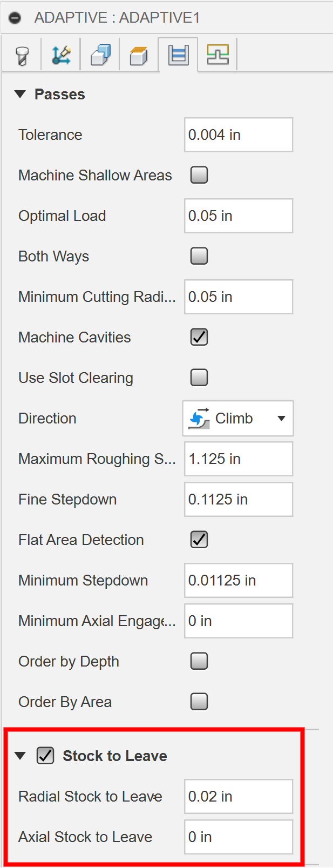
Task: Open the Tool tab icon
Action: click(22, 55)
